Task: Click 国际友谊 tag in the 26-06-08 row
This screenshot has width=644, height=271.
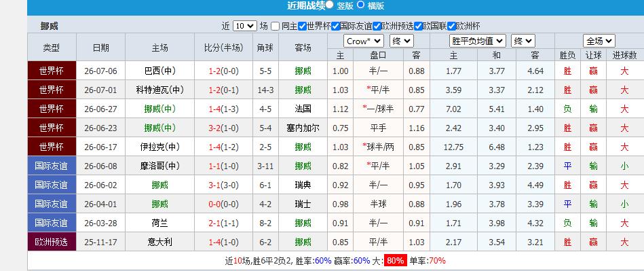Action: tap(52, 166)
